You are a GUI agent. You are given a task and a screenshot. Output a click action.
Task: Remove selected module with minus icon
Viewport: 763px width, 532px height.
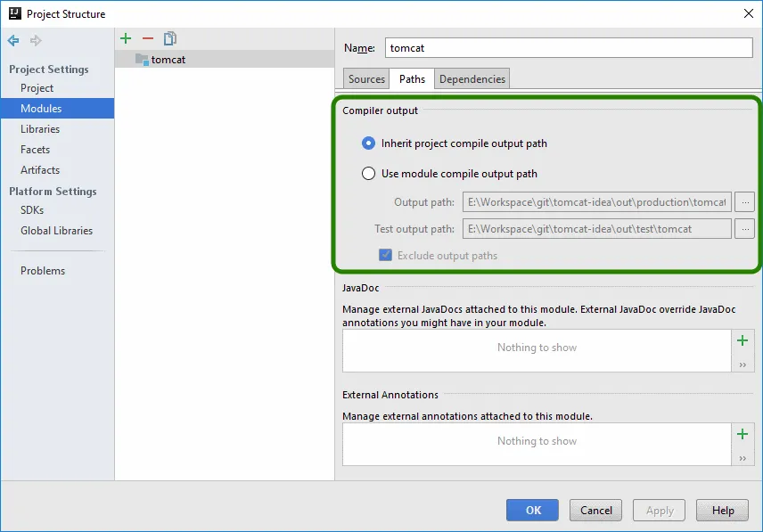pos(148,38)
